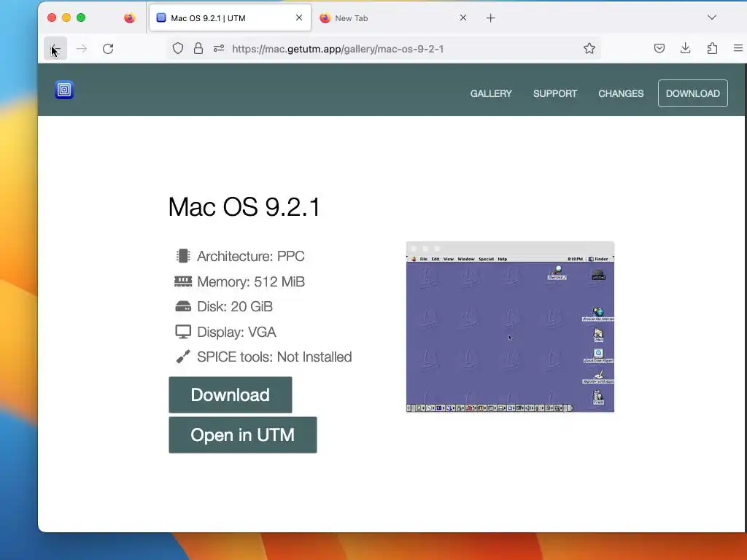Reload the current page
This screenshot has height=560, width=747.
[108, 49]
